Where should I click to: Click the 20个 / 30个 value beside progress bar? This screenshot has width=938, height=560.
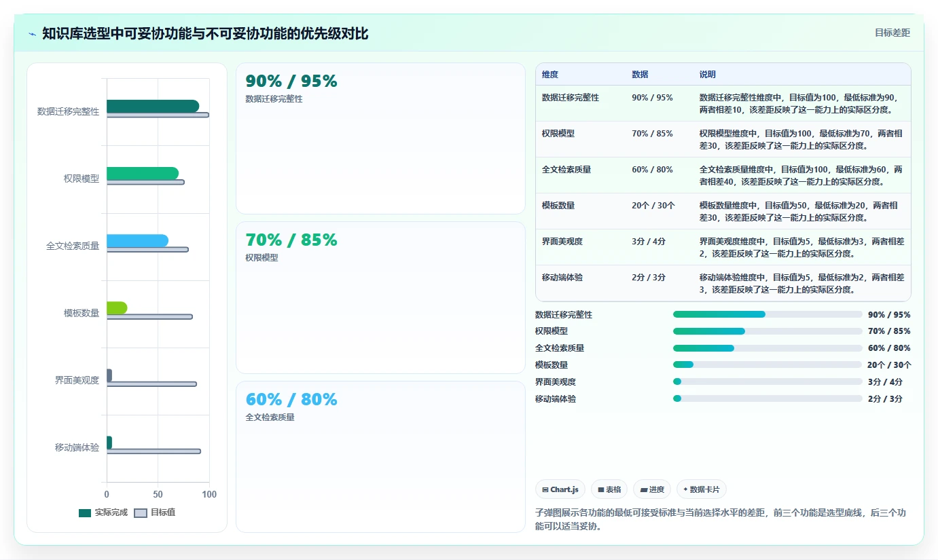[x=890, y=365]
